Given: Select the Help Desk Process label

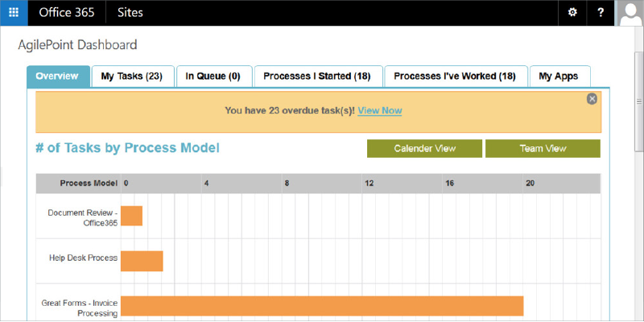Looking at the screenshot, I should [x=84, y=258].
